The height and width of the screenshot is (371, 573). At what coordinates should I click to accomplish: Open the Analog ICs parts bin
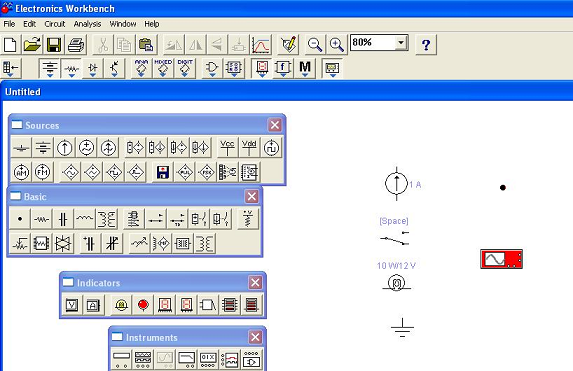point(141,68)
